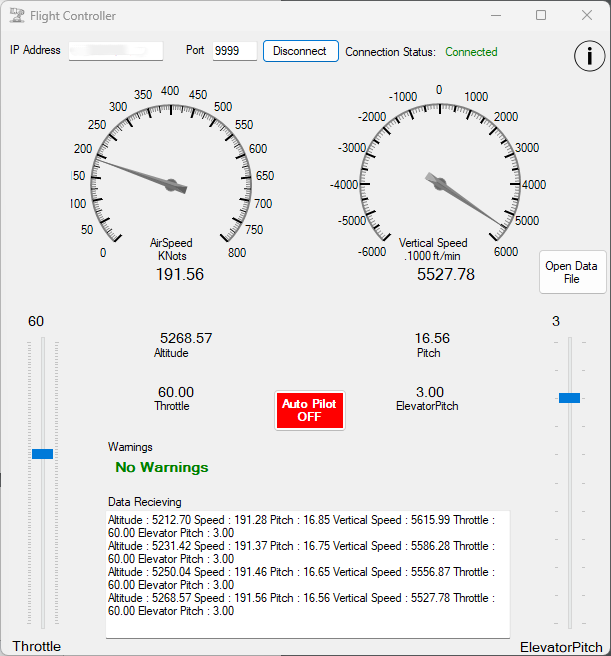This screenshot has width=611, height=656.
Task: Close the Flight Controller window
Action: point(587,15)
